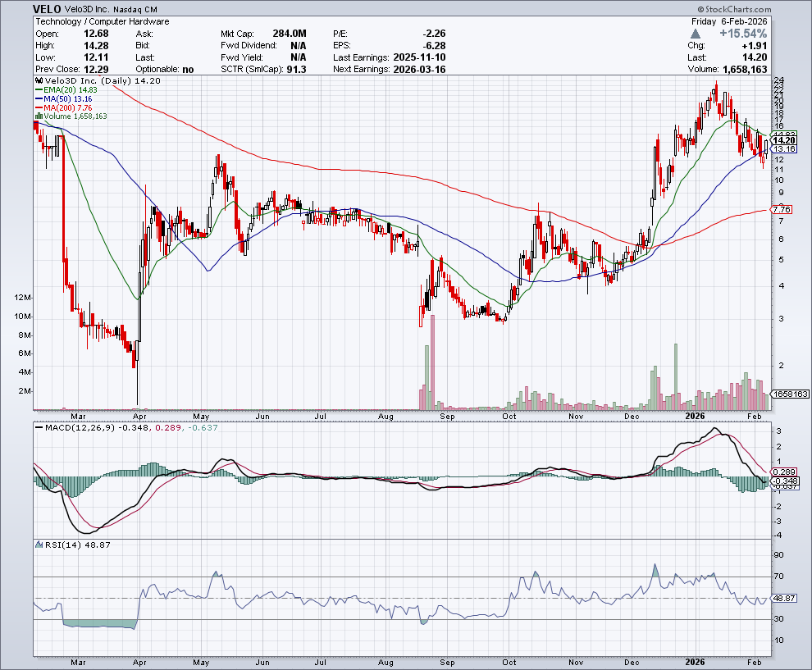Click the 'Optionable: no' entry

tap(165, 70)
